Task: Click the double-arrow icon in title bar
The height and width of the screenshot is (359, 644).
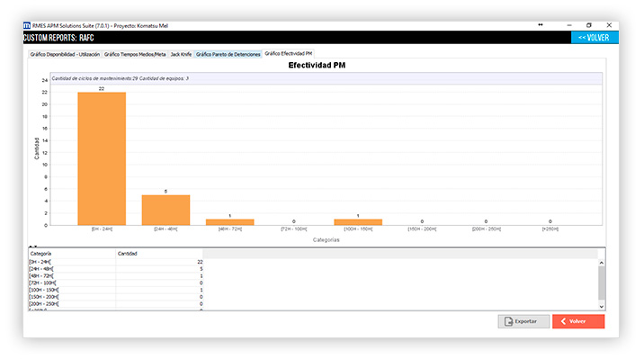Action: click(541, 25)
